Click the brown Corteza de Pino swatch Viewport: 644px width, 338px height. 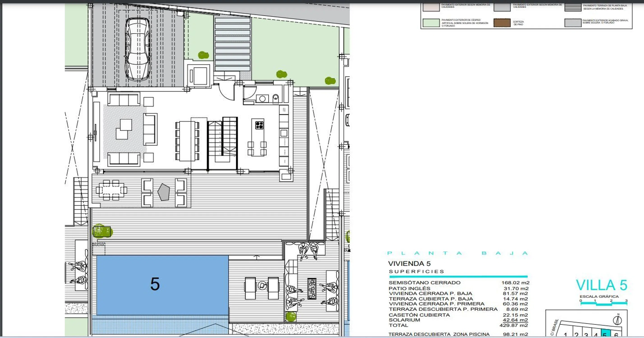(502, 23)
